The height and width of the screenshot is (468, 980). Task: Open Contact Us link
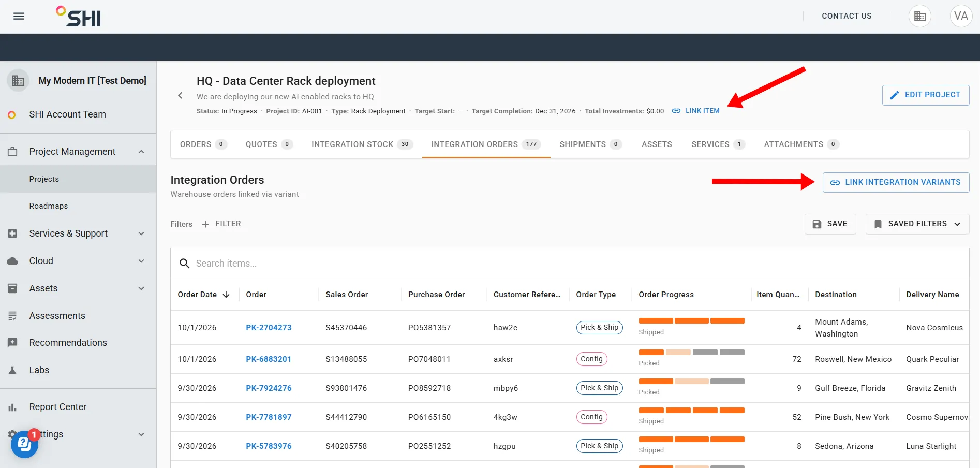[847, 16]
